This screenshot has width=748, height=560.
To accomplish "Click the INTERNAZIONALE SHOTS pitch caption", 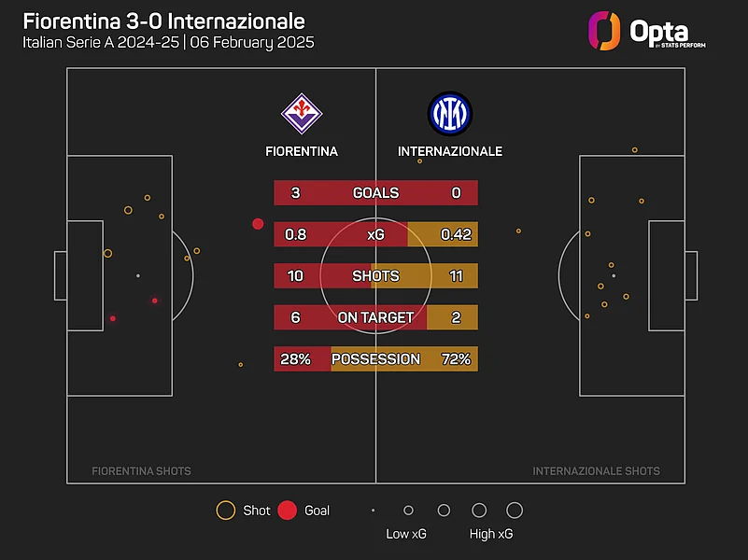I will pyautogui.click(x=596, y=471).
